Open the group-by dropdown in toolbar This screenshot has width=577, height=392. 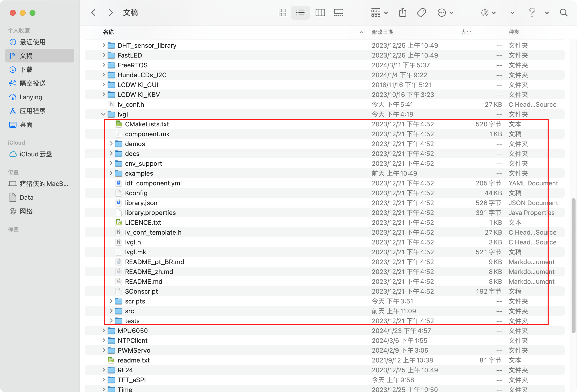[379, 13]
